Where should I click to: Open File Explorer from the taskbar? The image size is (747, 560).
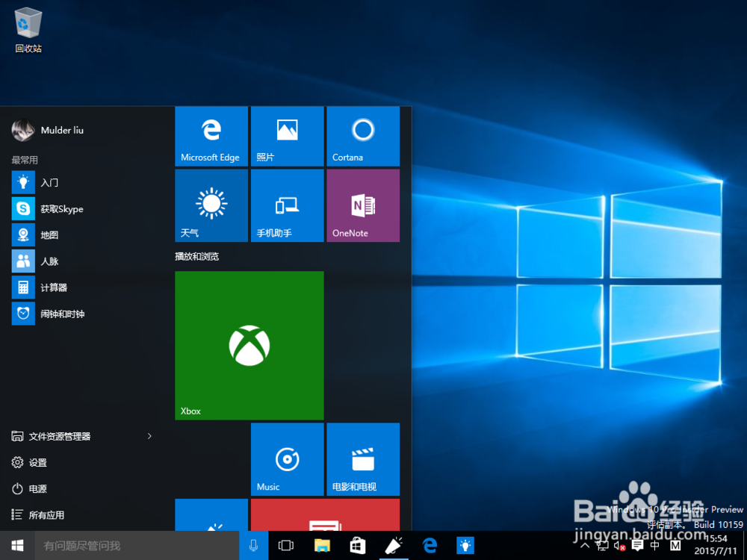point(322,545)
